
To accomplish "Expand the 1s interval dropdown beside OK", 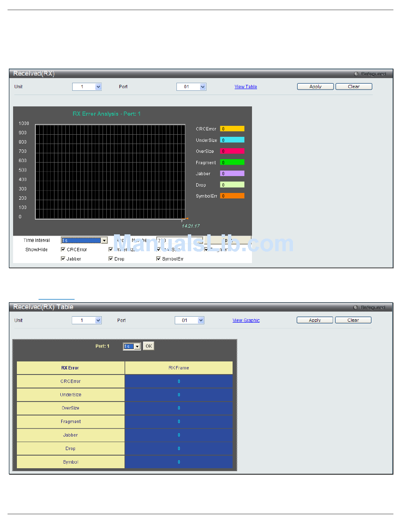I will (x=132, y=346).
